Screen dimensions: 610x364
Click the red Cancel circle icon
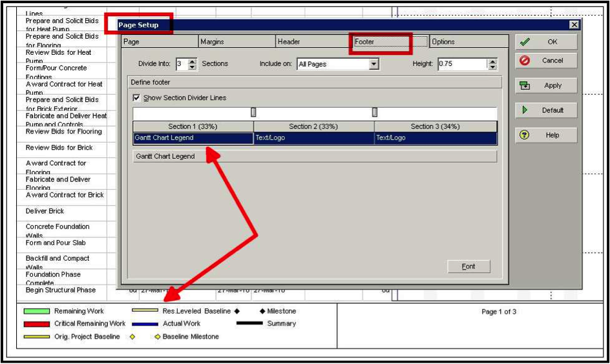(525, 61)
